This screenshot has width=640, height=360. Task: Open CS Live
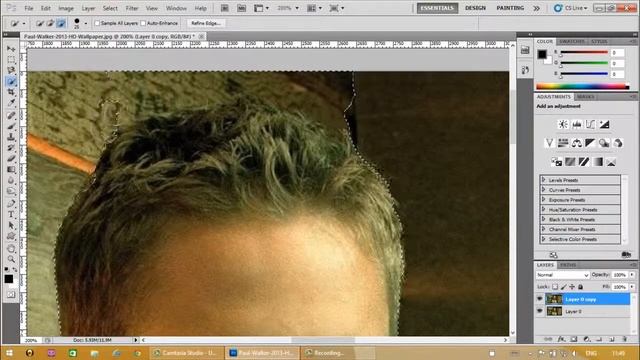[571, 8]
